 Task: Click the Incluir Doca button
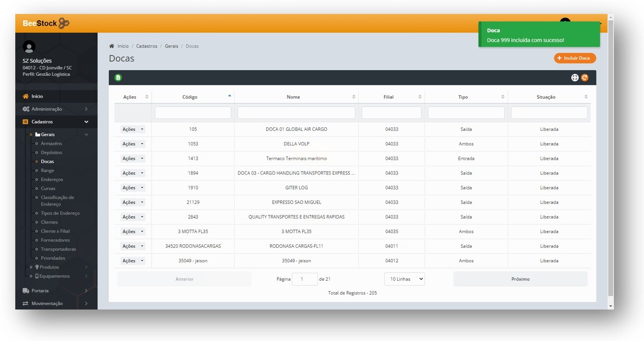tap(575, 58)
